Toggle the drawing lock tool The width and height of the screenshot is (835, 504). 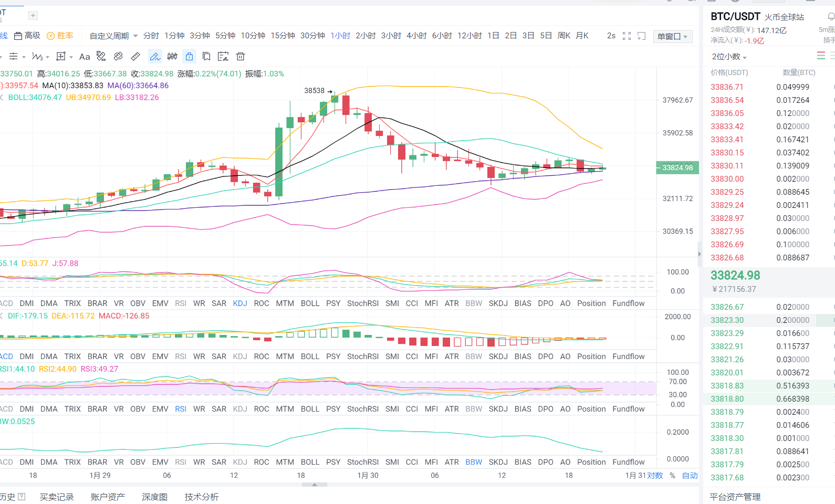click(x=190, y=57)
